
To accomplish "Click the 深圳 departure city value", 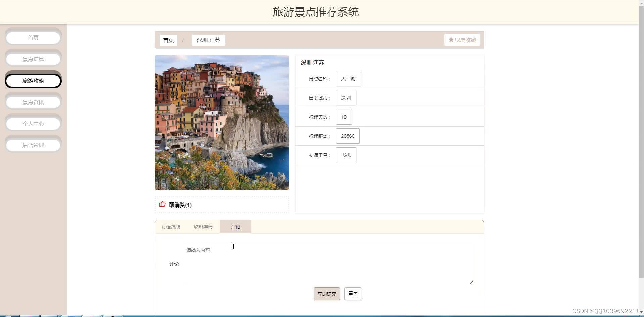I will click(346, 98).
